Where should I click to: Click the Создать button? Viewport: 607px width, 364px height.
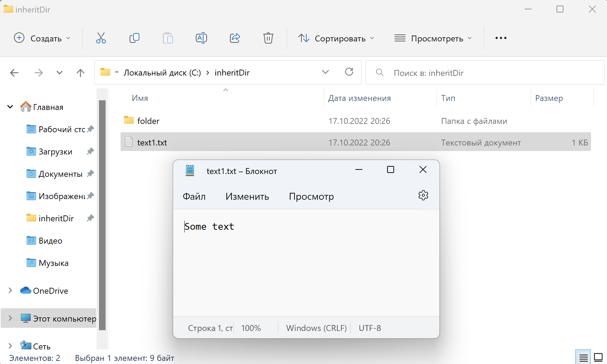pyautogui.click(x=42, y=38)
